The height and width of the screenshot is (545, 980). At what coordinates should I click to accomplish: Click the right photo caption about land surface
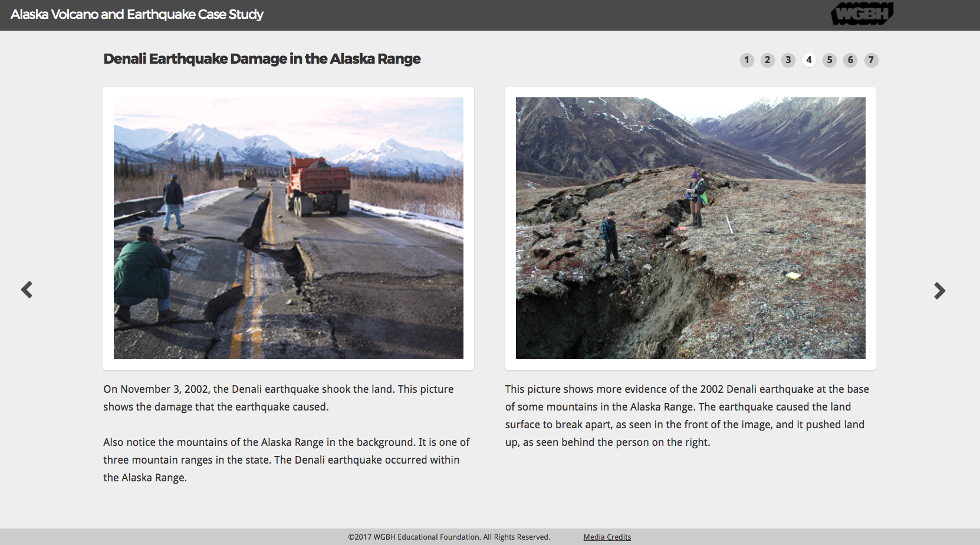pyautogui.click(x=688, y=416)
